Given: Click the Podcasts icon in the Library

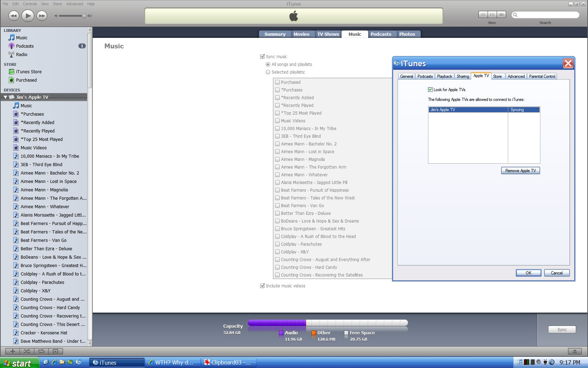Looking at the screenshot, I should [12, 46].
